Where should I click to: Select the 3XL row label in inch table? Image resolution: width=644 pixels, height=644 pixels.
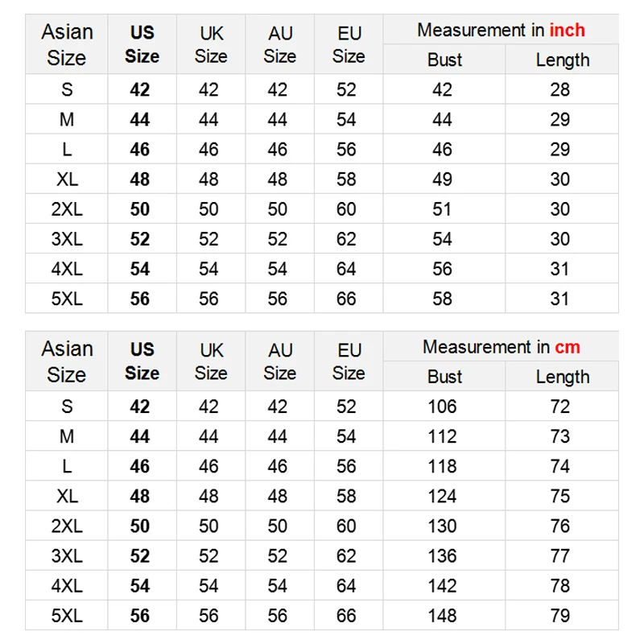tap(67, 239)
